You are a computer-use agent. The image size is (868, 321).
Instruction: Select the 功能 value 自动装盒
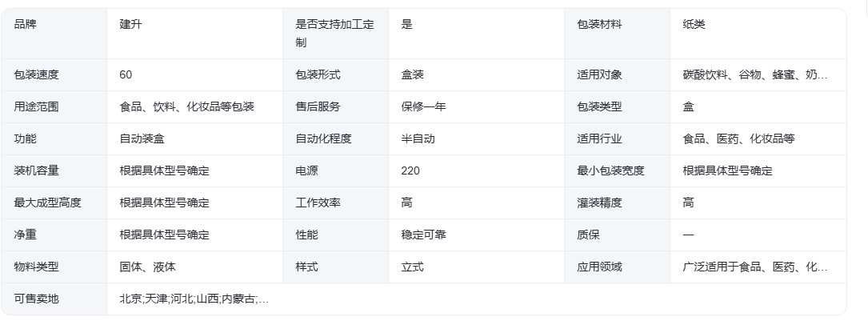pos(142,139)
